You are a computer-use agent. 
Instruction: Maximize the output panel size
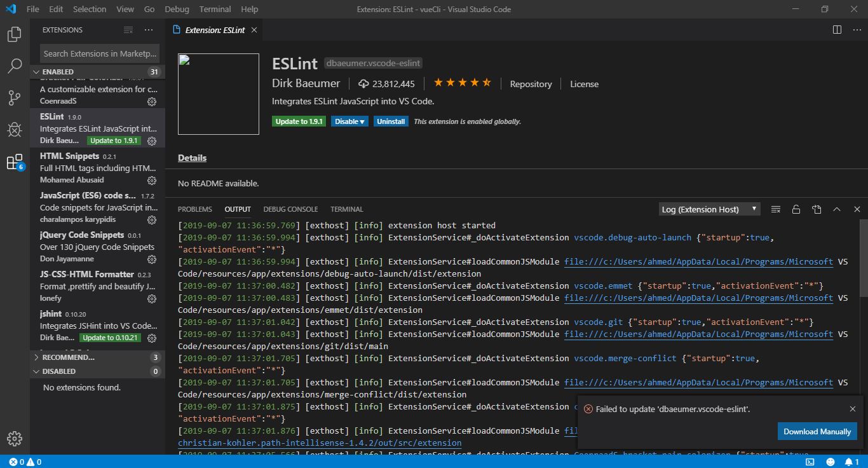pos(837,209)
